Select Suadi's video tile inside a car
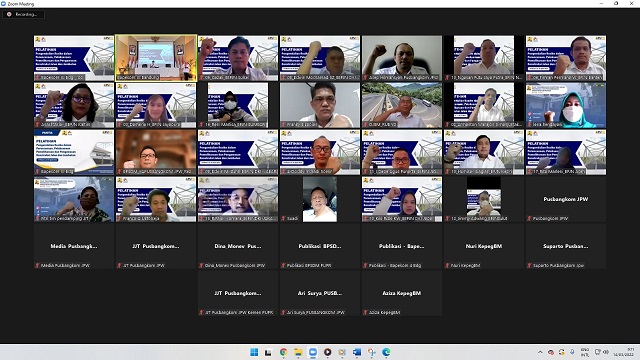 tap(320, 199)
